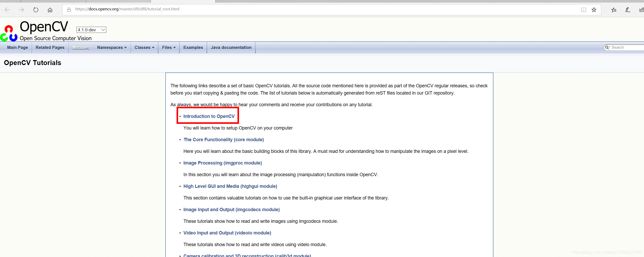The width and height of the screenshot is (644, 257).
Task: Expand the Namespaces menu
Action: [x=112, y=47]
